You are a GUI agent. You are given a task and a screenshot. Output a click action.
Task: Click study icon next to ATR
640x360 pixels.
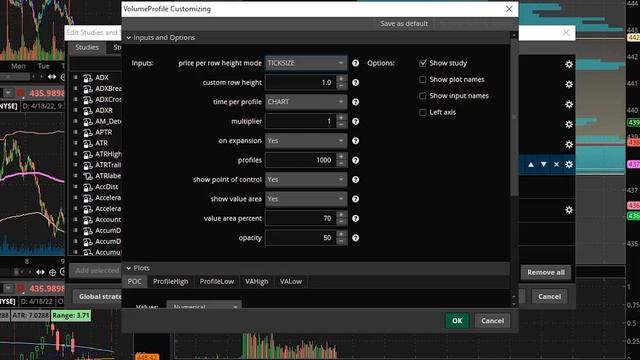tap(88, 144)
